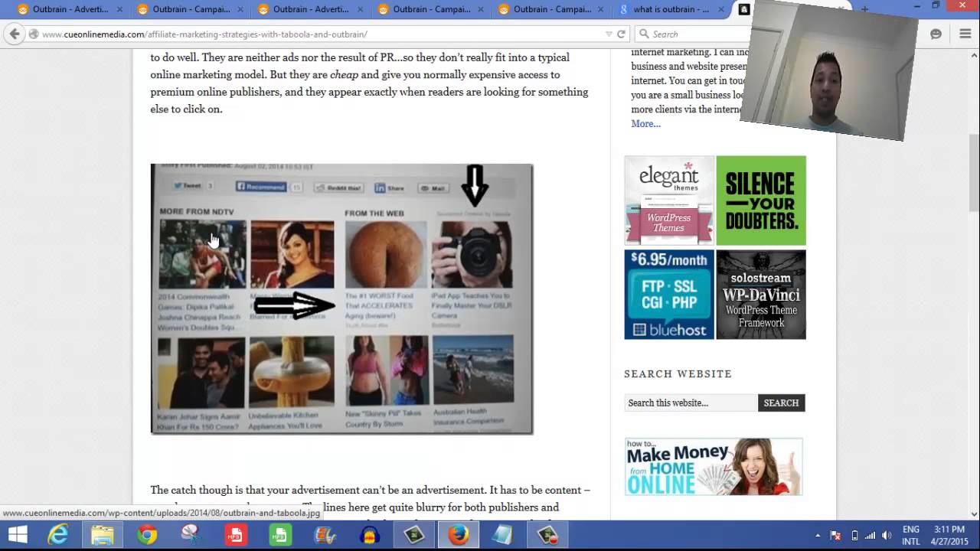
Task: Open the Firefox hamburger menu
Action: [x=965, y=34]
